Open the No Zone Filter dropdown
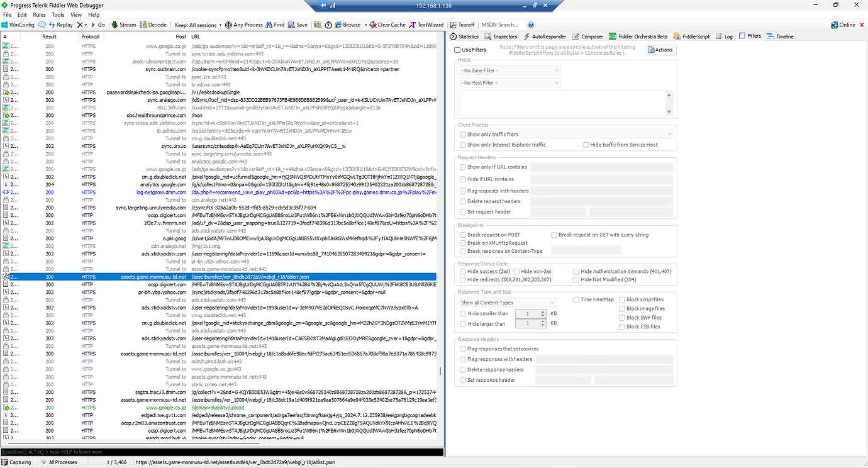Screen dimensions: 868x468 click(509, 71)
